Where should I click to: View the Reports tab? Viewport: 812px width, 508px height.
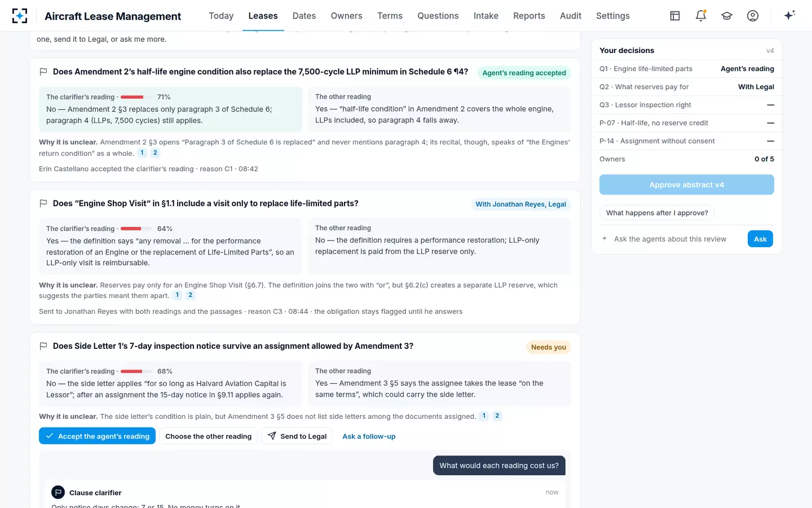[529, 16]
